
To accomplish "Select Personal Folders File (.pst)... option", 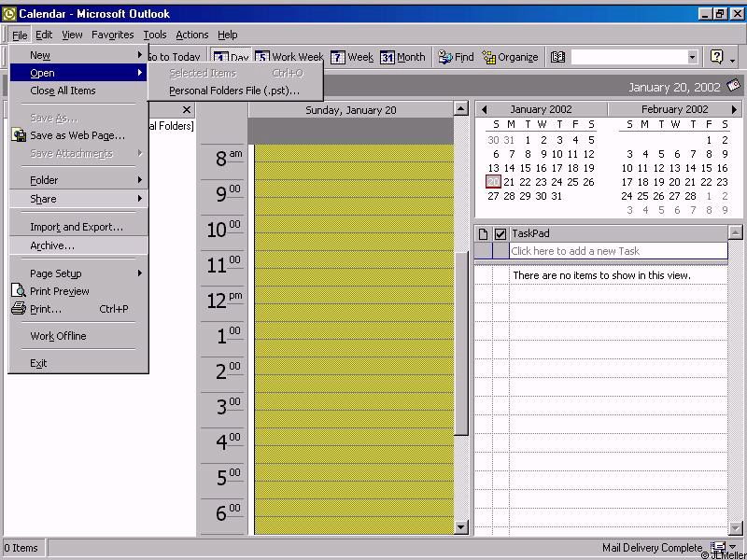I will pyautogui.click(x=234, y=91).
